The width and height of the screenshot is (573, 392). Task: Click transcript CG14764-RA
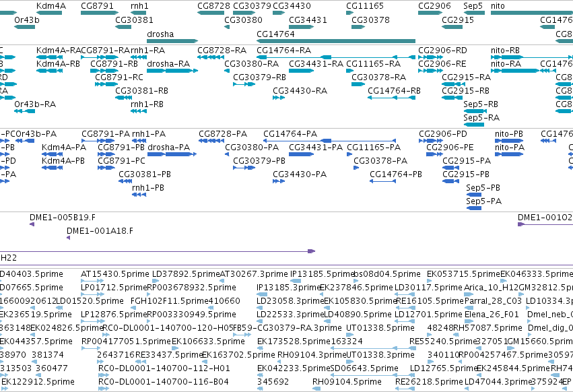tap(336, 57)
